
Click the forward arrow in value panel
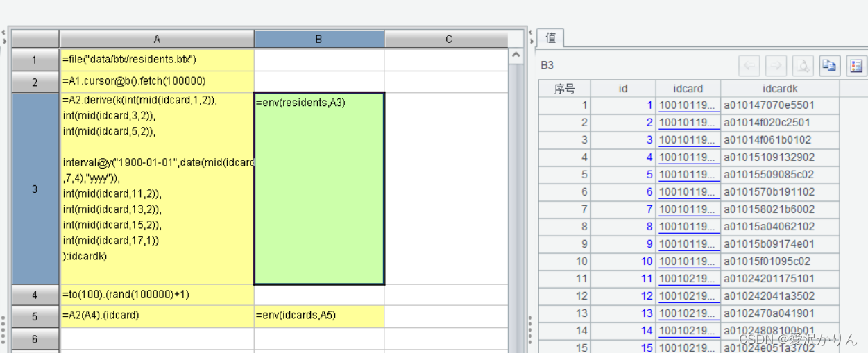776,66
